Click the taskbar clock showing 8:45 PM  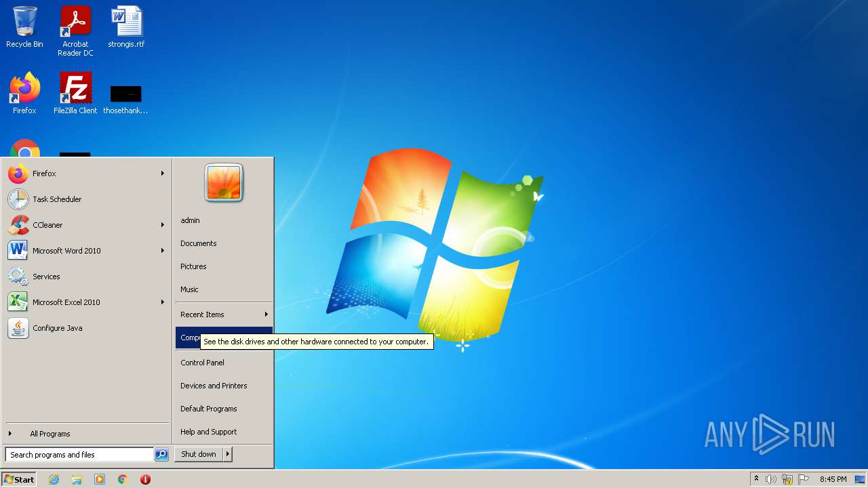point(833,479)
